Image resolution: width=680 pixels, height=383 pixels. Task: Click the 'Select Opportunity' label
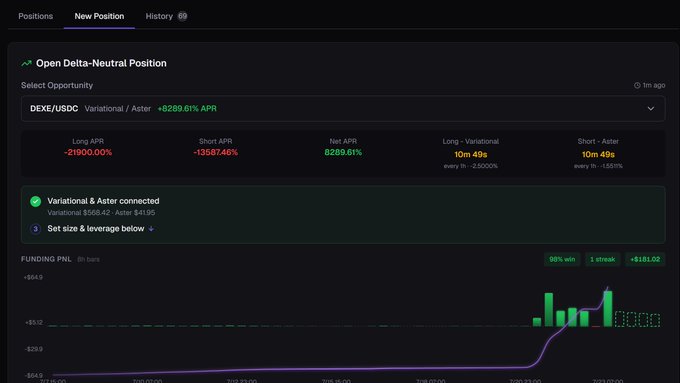click(57, 85)
